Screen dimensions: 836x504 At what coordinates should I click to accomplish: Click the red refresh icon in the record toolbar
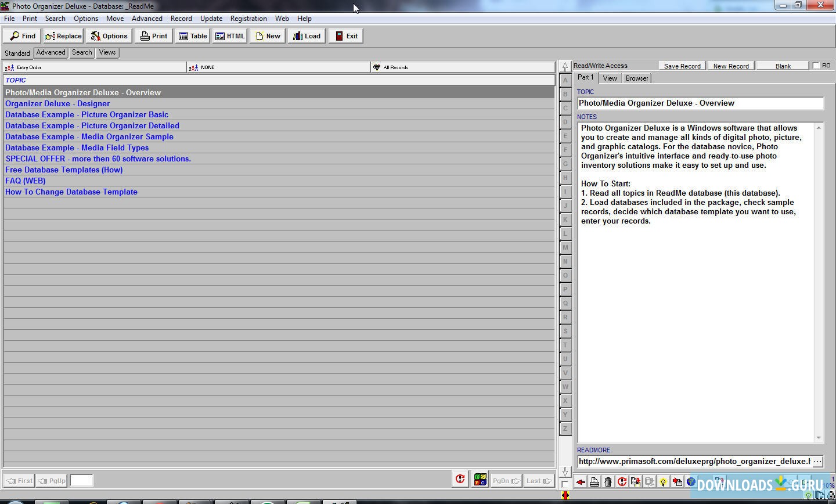click(622, 482)
